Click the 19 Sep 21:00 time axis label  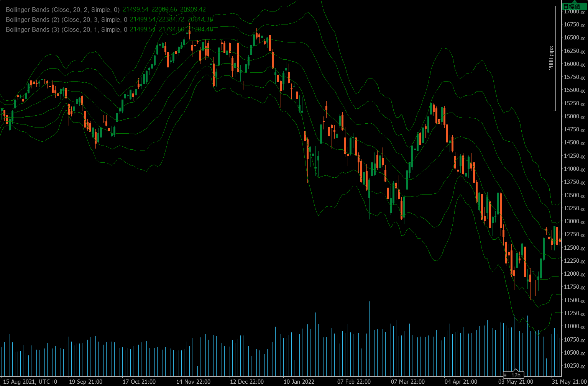85,382
